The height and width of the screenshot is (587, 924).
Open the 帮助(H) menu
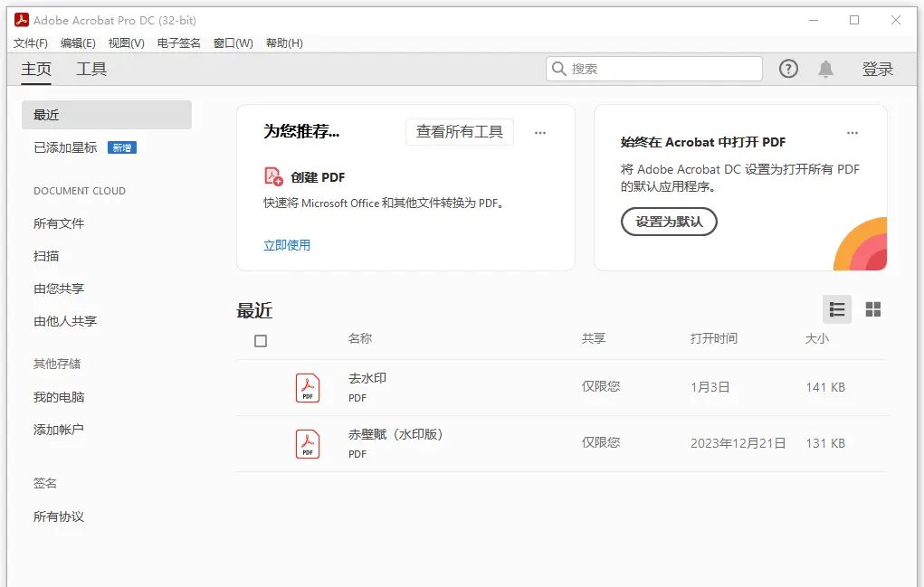click(284, 43)
